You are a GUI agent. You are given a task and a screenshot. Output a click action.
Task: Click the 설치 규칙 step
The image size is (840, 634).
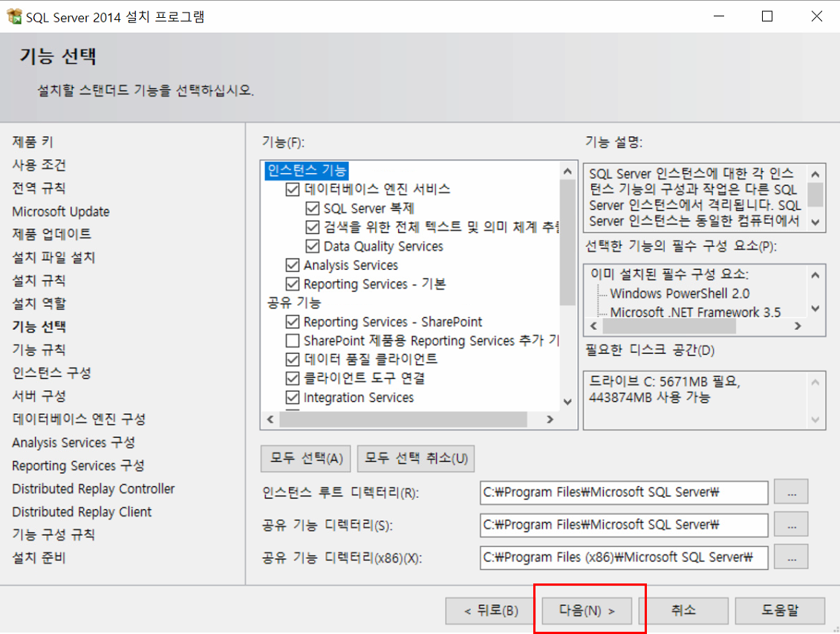pyautogui.click(x=39, y=281)
